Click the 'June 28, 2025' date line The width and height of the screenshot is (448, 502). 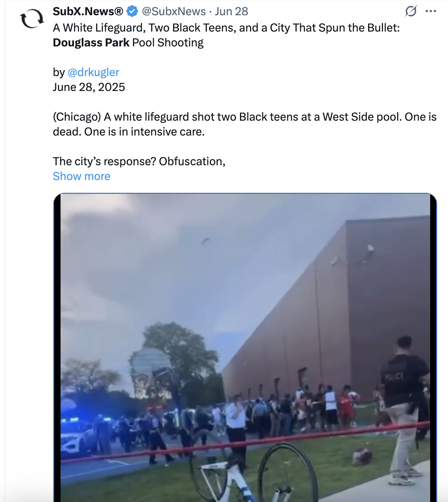[x=89, y=87]
